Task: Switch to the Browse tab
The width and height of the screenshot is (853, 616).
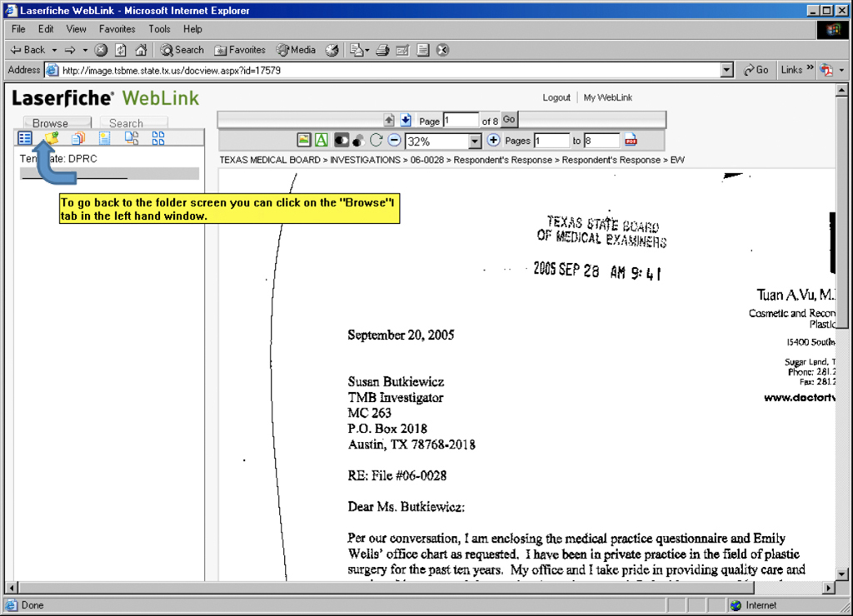Action: tap(51, 123)
